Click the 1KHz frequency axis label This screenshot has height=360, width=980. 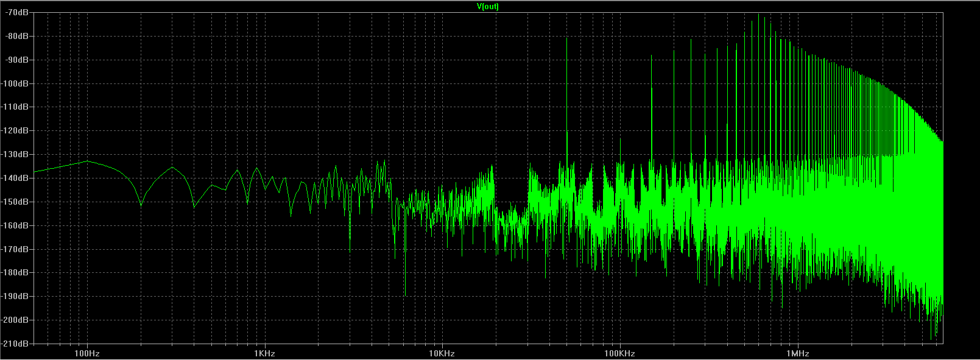(264, 353)
